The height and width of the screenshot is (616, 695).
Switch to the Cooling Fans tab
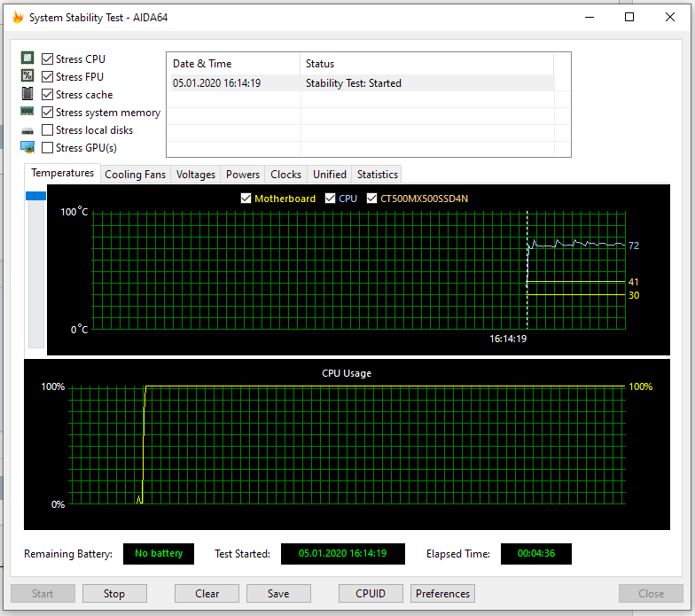click(135, 175)
